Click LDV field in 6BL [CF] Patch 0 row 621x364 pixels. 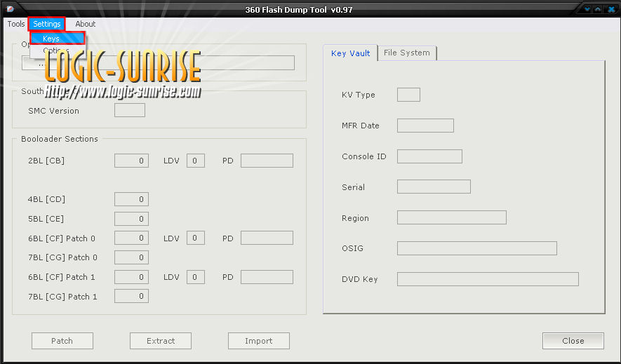[x=196, y=238]
